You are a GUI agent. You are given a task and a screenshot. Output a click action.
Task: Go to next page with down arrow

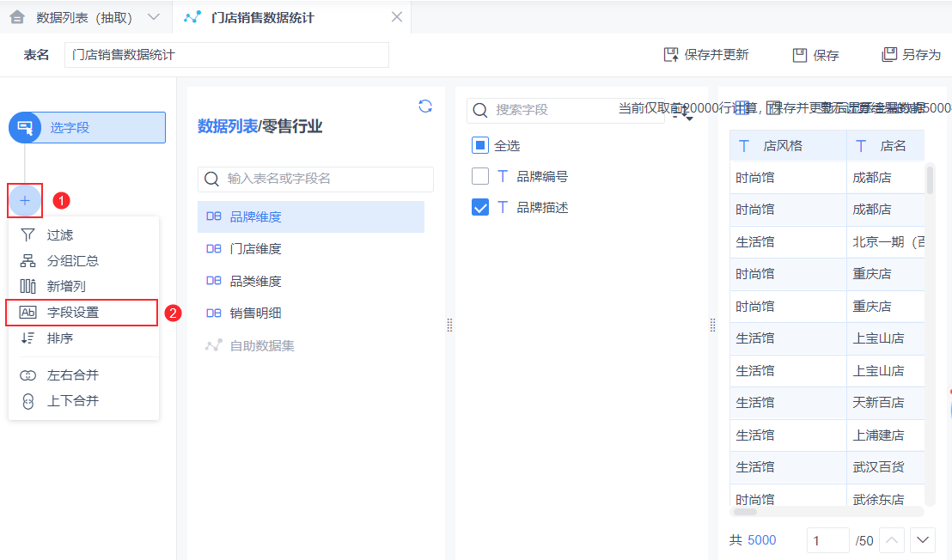922,540
